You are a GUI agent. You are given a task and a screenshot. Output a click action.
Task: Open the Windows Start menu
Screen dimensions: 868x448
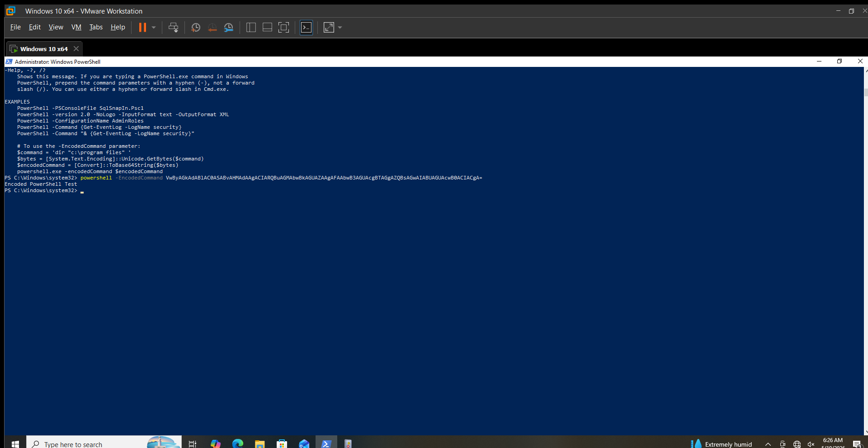15,444
